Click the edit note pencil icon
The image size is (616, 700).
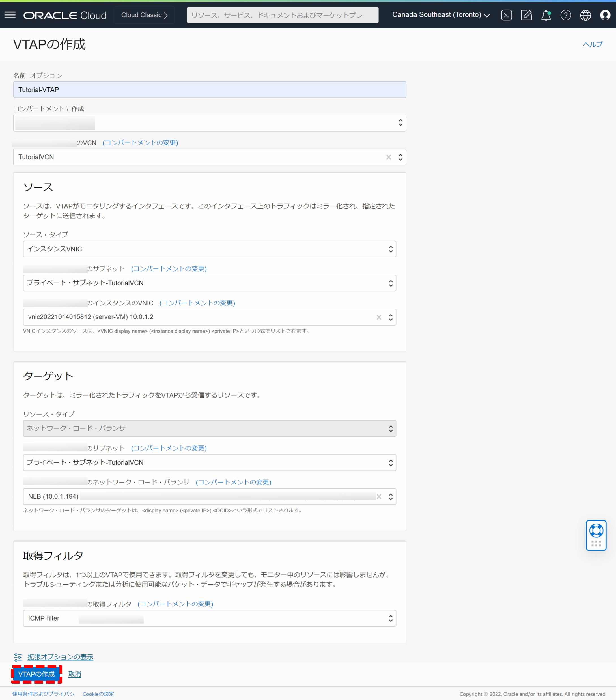click(x=526, y=15)
